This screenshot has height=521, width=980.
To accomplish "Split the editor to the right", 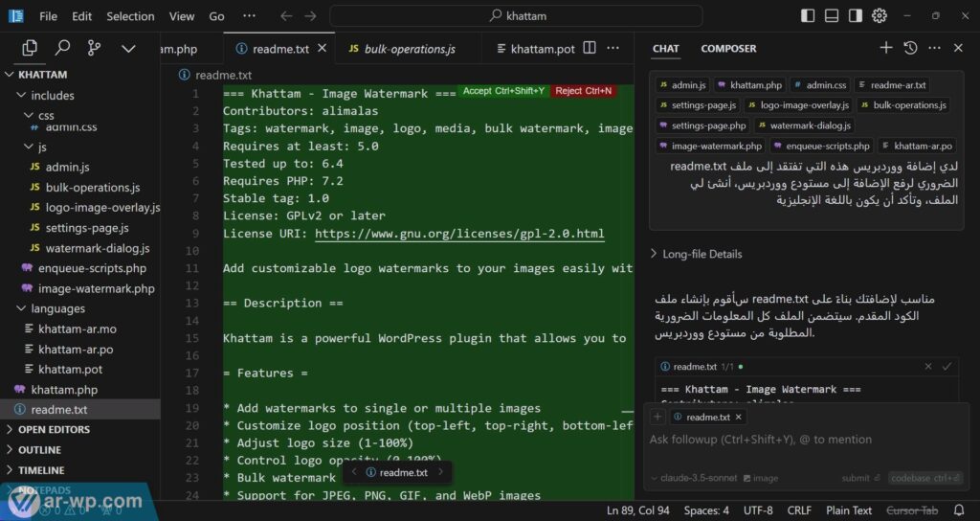I will (590, 49).
